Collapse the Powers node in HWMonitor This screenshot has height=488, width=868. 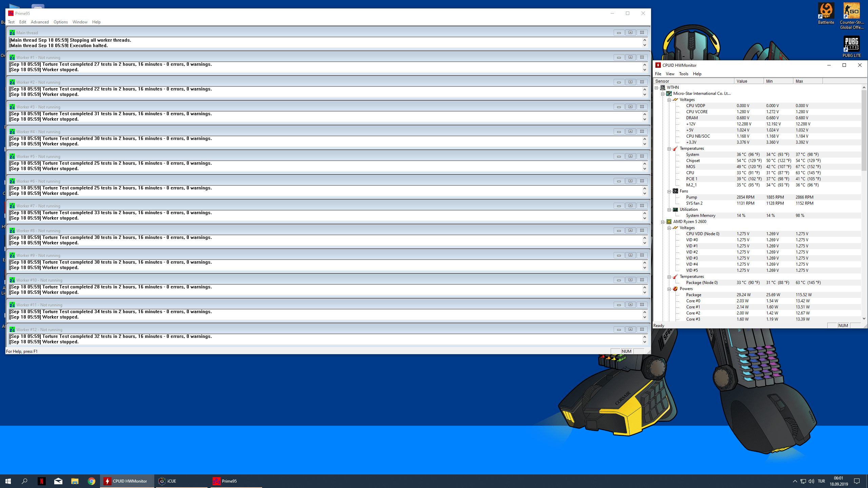(x=669, y=289)
